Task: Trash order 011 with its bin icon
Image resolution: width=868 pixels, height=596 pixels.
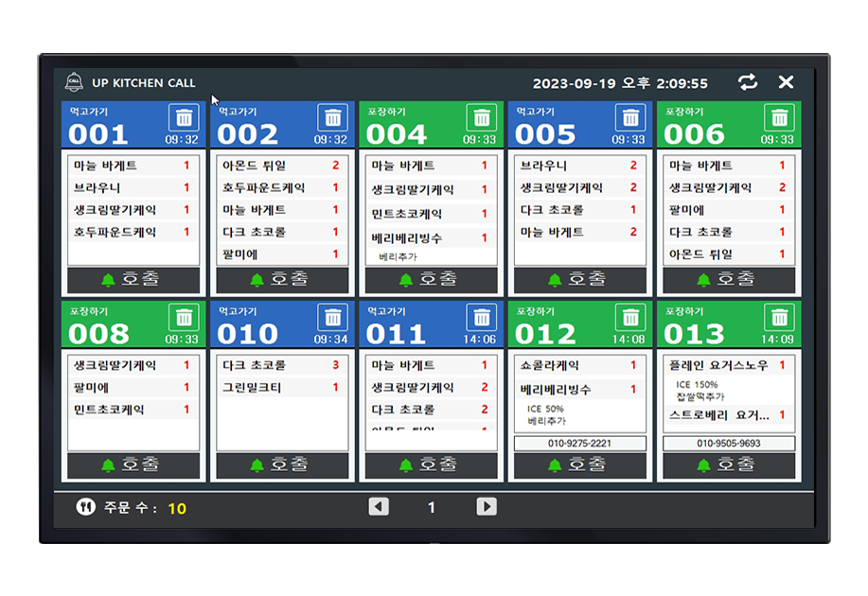Action: coord(482,318)
